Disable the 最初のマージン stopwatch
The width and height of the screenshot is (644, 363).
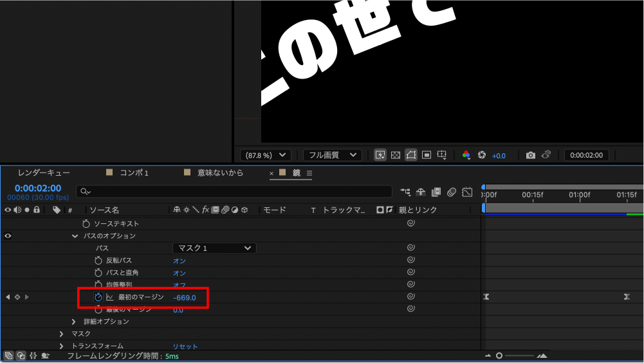pos(98,297)
